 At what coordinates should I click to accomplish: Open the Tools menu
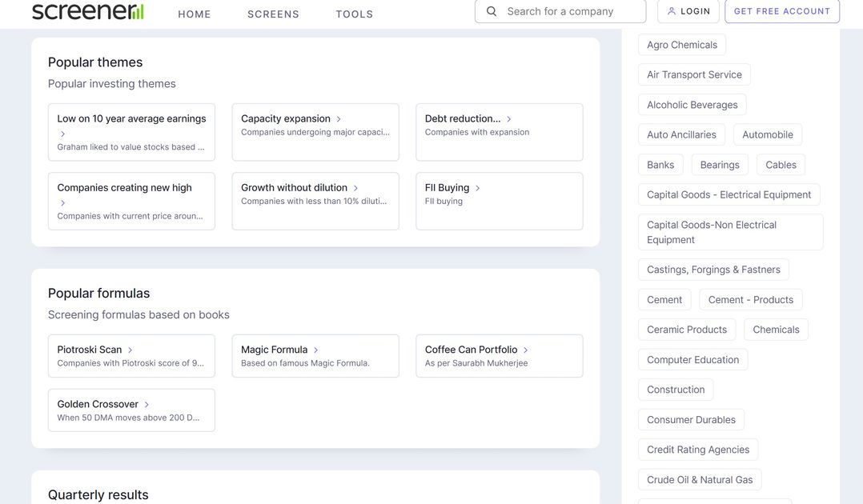[355, 14]
